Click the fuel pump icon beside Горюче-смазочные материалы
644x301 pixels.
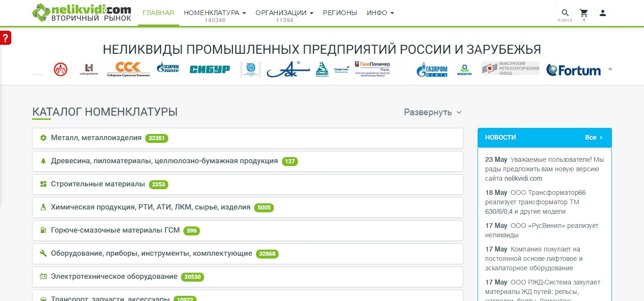tap(43, 230)
